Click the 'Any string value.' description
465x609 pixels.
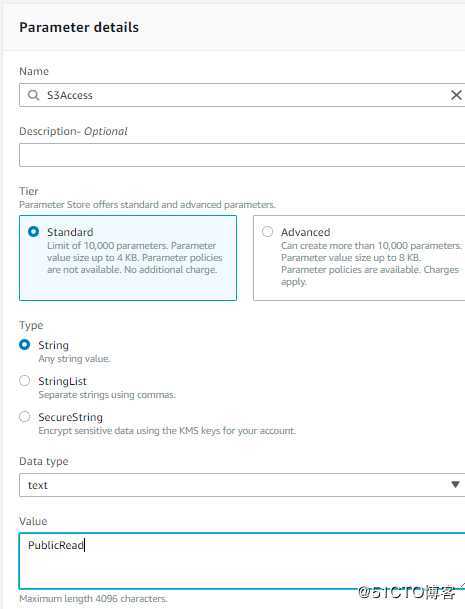click(74, 359)
